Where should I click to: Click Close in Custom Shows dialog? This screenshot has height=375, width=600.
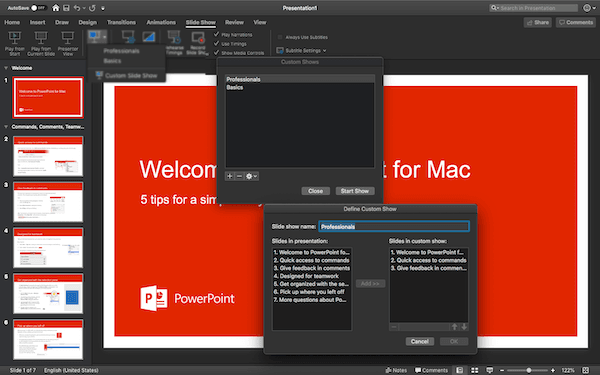(x=316, y=191)
